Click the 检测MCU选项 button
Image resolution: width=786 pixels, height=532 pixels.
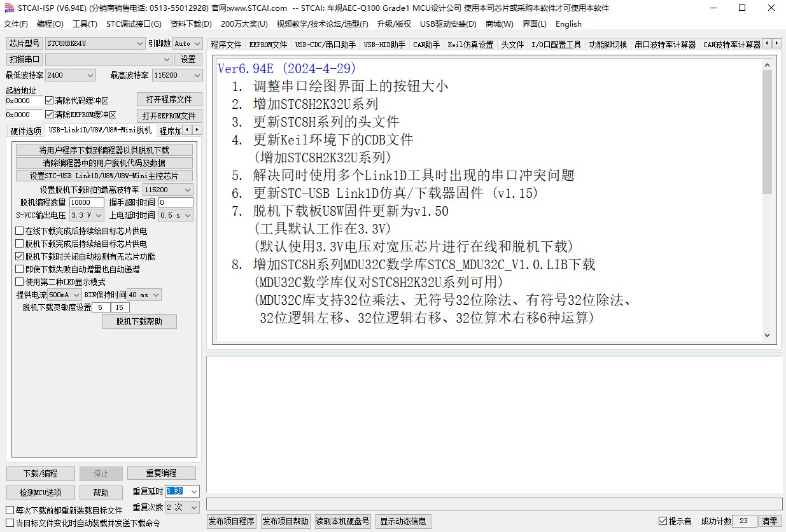click(41, 493)
